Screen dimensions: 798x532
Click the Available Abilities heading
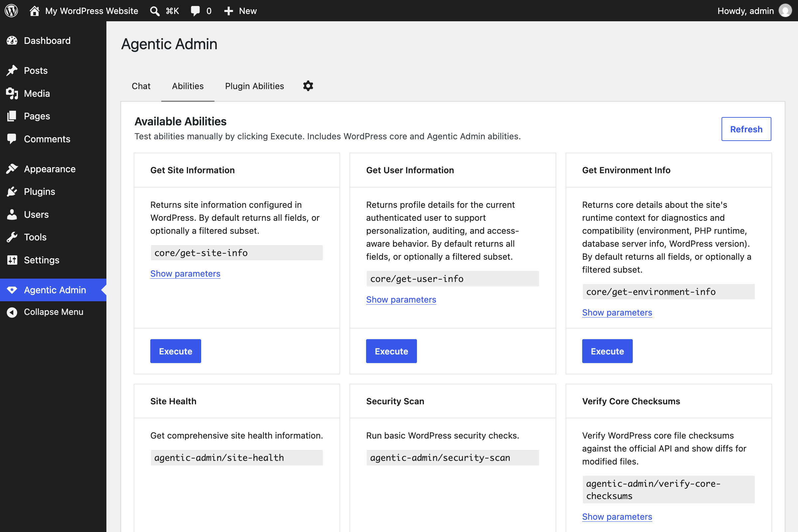(x=181, y=121)
